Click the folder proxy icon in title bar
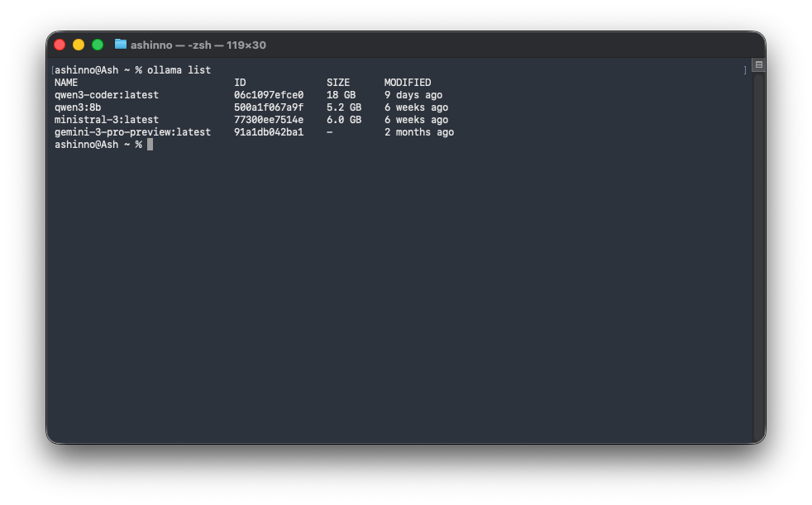This screenshot has width=812, height=505. coord(121,45)
